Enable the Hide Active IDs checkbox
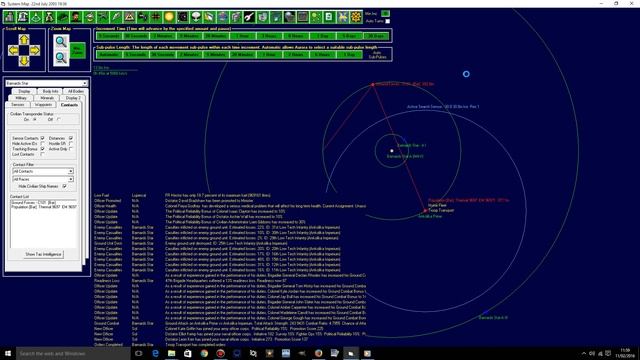640x360 pixels. (42, 144)
